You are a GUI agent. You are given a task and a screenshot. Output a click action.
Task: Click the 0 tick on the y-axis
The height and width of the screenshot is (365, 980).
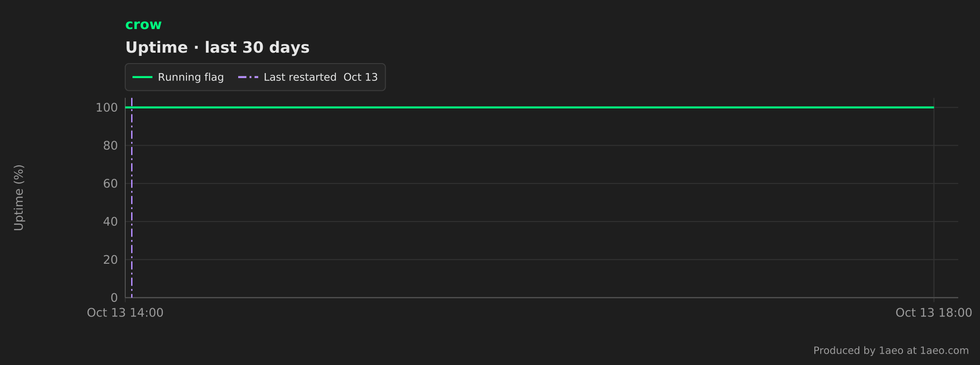114,298
